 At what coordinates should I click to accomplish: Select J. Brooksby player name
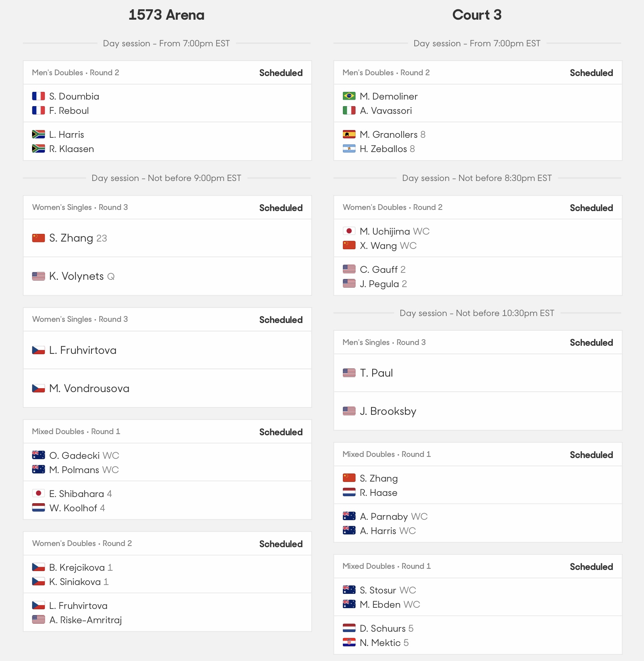[388, 411]
